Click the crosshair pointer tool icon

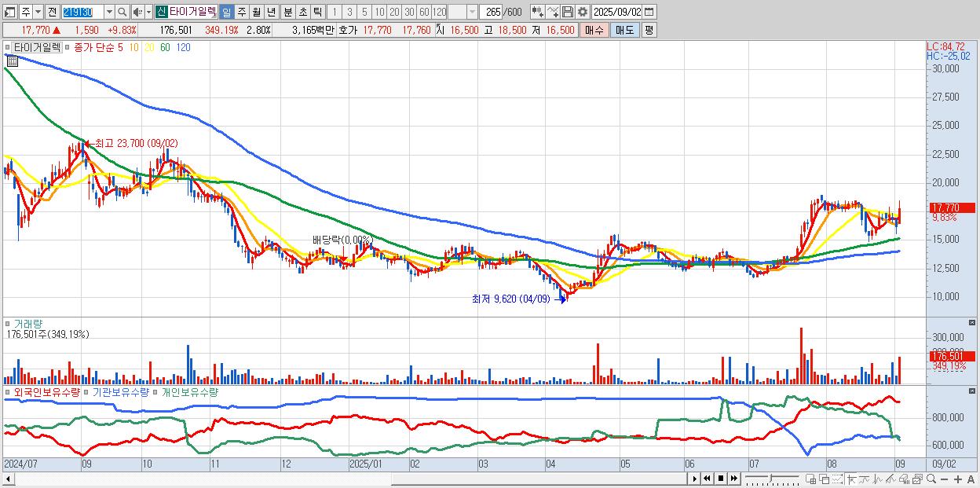[x=851, y=479]
